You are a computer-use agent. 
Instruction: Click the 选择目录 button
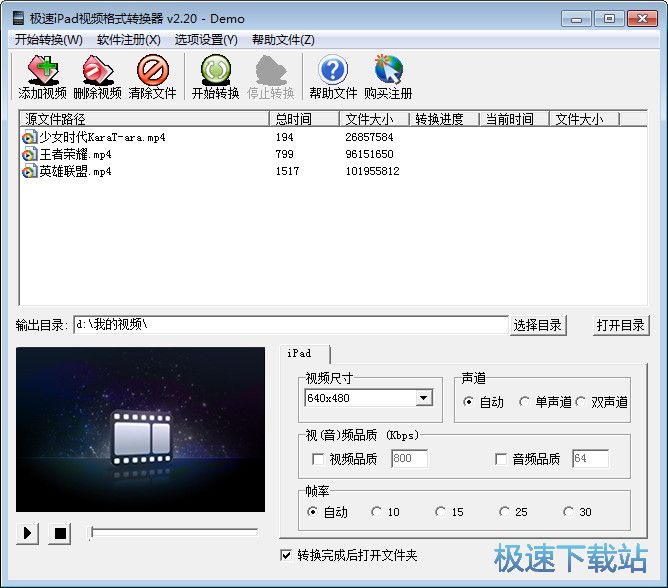pos(538,325)
